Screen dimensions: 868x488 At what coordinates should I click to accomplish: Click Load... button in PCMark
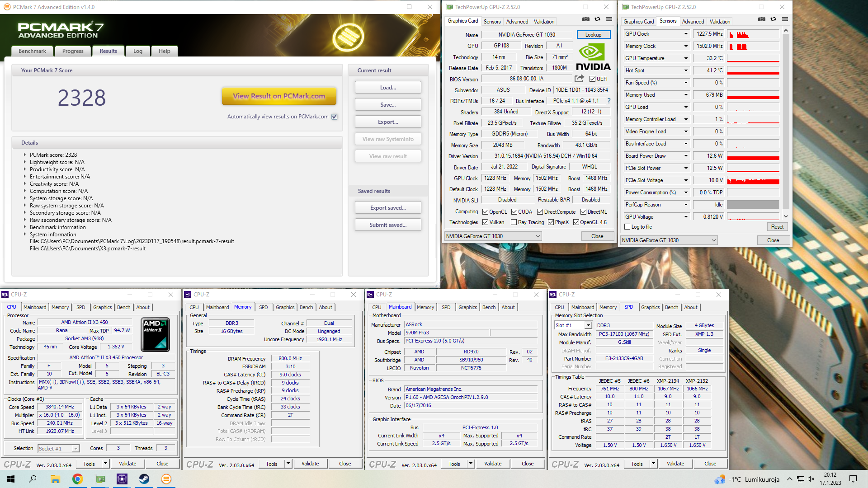pos(388,87)
